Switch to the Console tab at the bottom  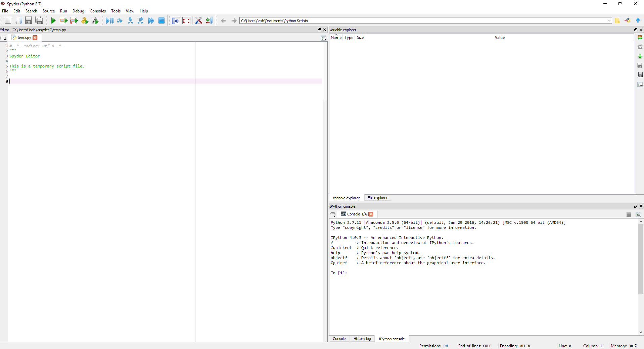pos(339,339)
